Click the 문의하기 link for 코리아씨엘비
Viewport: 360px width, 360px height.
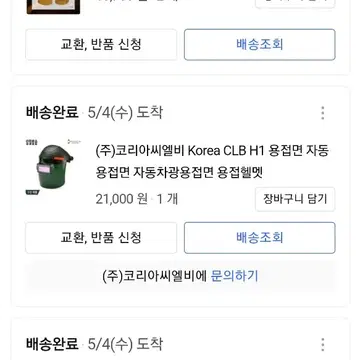(234, 276)
